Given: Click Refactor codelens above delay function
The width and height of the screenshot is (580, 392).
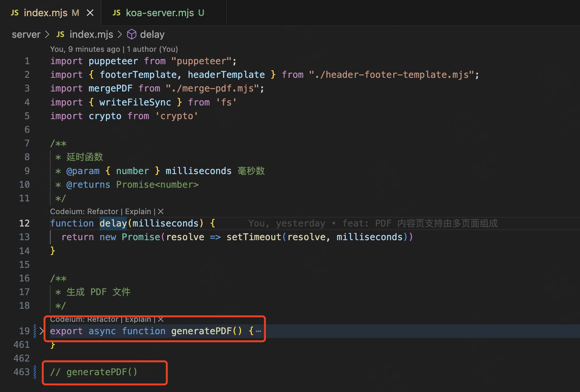Looking at the screenshot, I should (103, 212).
